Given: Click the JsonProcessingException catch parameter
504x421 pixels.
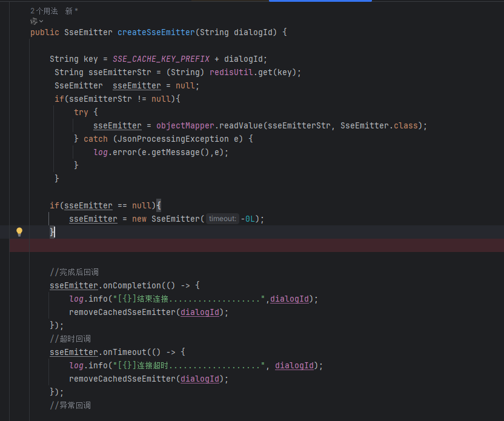Looking at the screenshot, I should [x=174, y=139].
